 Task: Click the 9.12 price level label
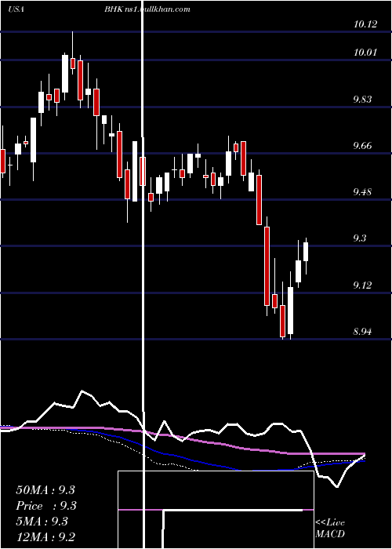click(x=362, y=285)
